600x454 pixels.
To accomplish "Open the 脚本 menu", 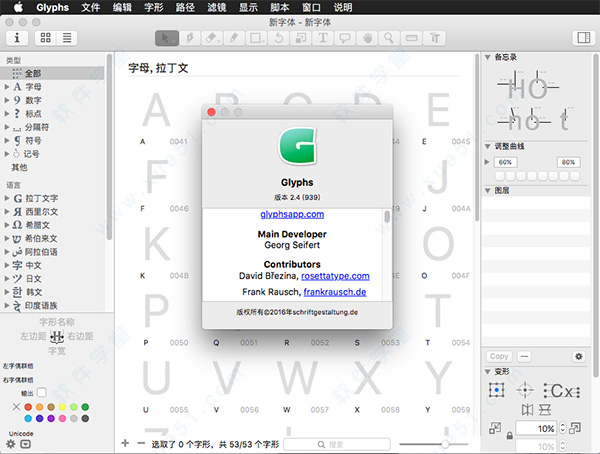I will [280, 7].
